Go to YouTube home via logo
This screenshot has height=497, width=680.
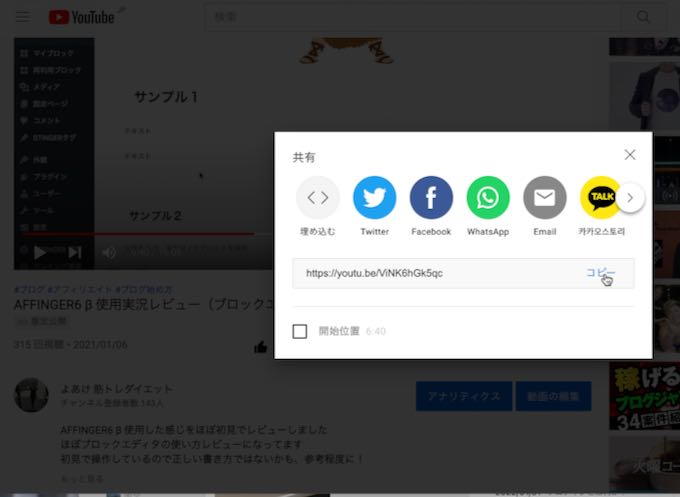pos(82,17)
